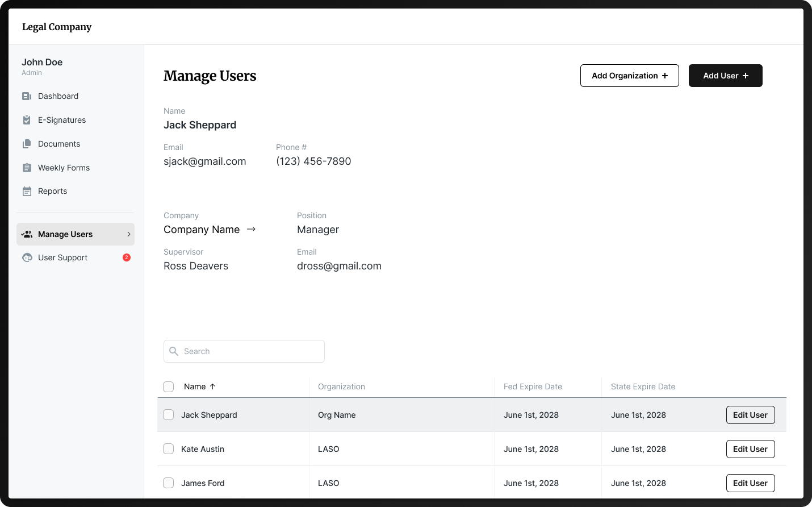Expand the Manage Users chevron
This screenshot has height=507, width=812.
coord(129,234)
